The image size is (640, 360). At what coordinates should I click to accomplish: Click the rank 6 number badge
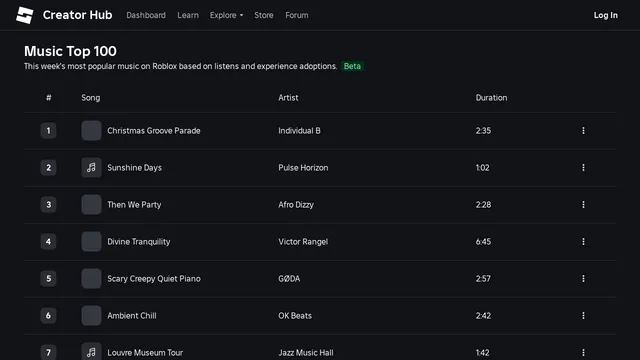click(x=48, y=316)
